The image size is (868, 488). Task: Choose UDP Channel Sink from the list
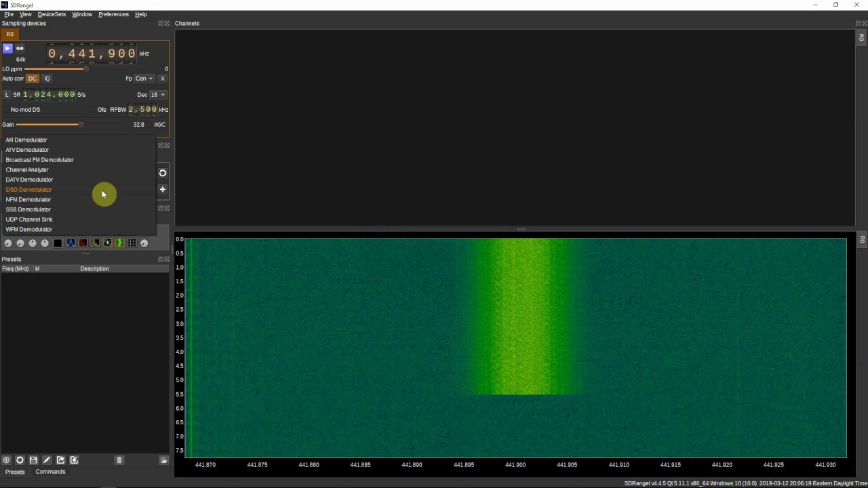(x=78, y=220)
